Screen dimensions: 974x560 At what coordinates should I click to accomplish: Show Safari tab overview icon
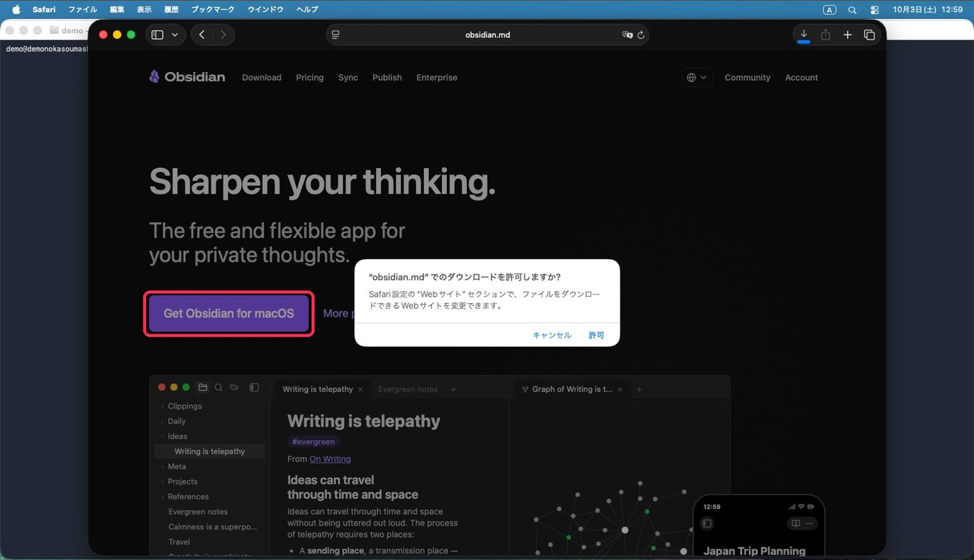869,35
